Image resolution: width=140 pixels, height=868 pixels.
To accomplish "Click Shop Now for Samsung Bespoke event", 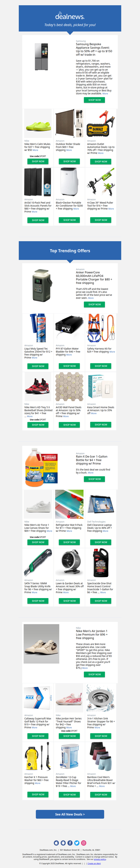I will pyautogui.click(x=94, y=100).
